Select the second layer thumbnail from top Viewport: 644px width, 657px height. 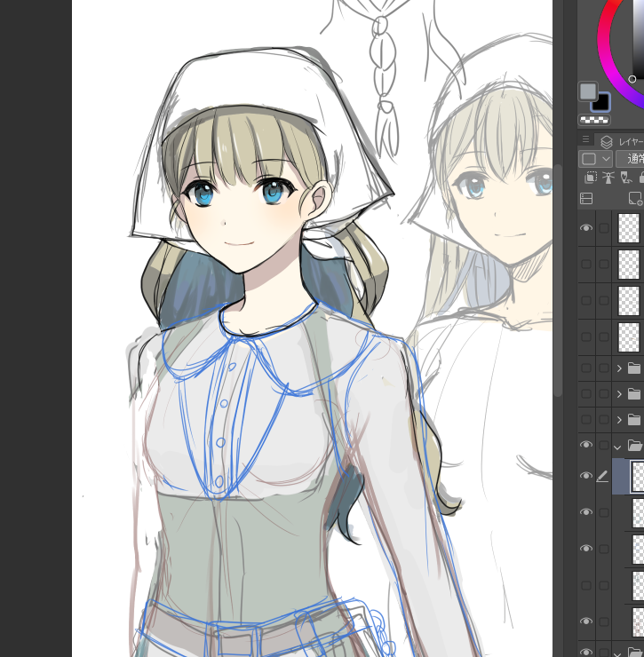tap(629, 265)
